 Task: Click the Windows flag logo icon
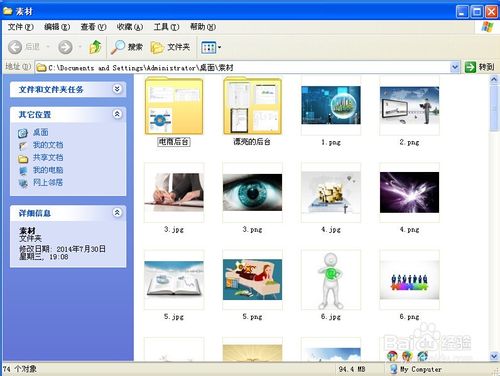487,27
